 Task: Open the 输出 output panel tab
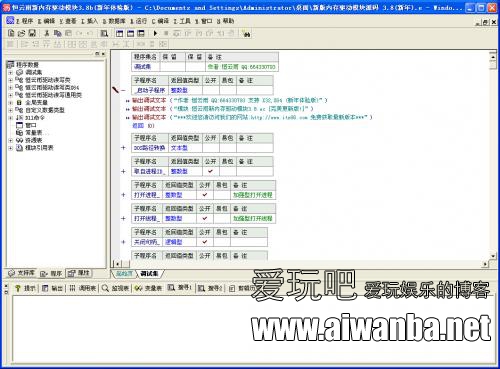tap(52, 288)
